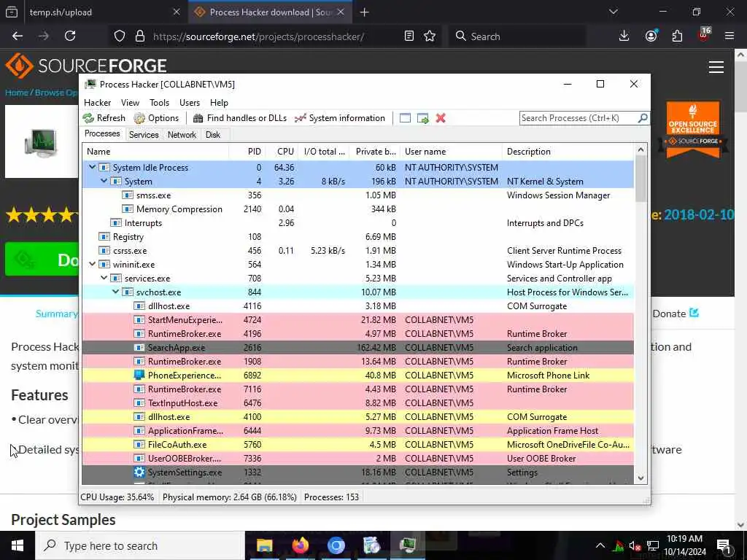
Task: Open the notification center icon
Action: pyautogui.click(x=724, y=545)
